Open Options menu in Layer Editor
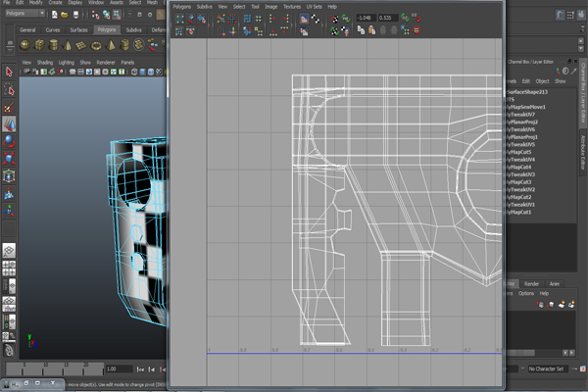Screen dimensions: 588x392 526,294
